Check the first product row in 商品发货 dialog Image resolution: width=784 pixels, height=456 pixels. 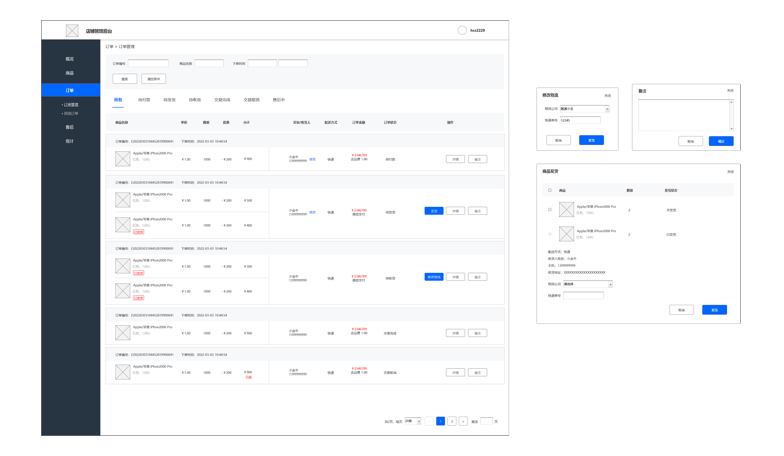[x=549, y=209]
